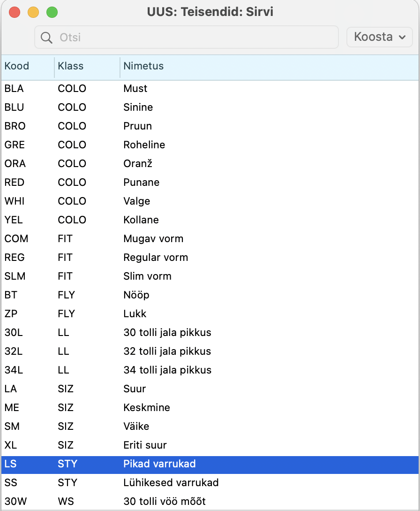Select the Mugav vorm row
Image resolution: width=420 pixels, height=511 pixels.
(x=210, y=238)
